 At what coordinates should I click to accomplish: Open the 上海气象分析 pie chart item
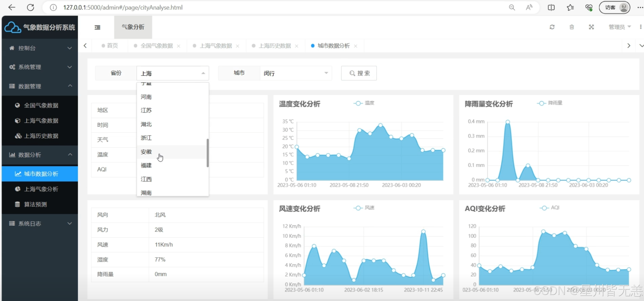[x=41, y=189]
